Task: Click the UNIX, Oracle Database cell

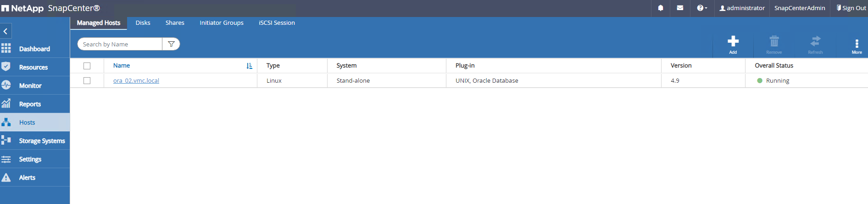Action: click(487, 80)
